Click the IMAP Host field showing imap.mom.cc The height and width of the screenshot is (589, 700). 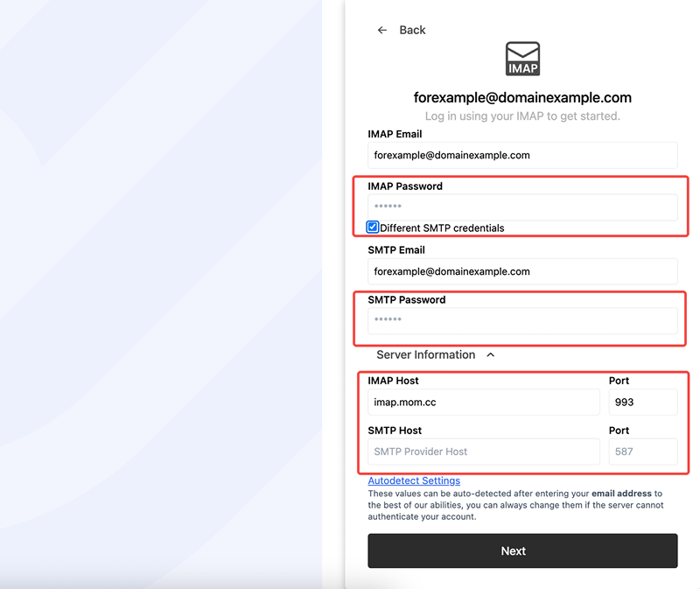(x=483, y=403)
